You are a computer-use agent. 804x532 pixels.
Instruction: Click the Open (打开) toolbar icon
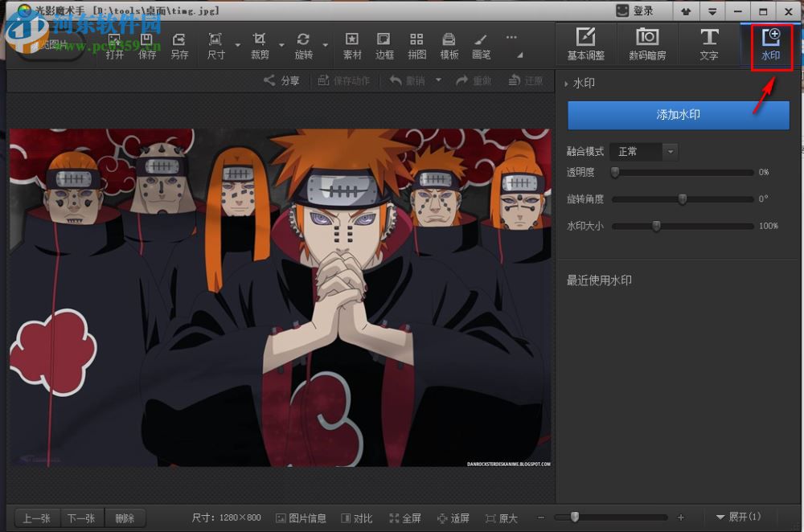tap(115, 46)
